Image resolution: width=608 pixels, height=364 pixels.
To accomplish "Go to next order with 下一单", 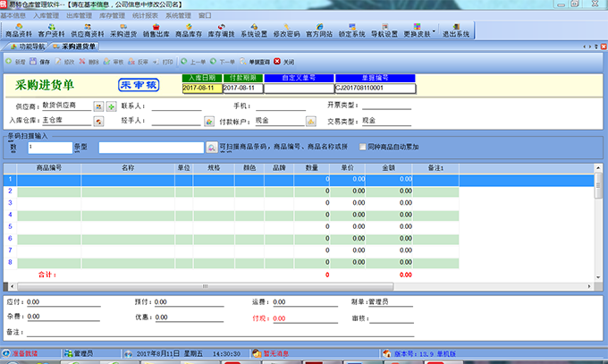I will 223,62.
